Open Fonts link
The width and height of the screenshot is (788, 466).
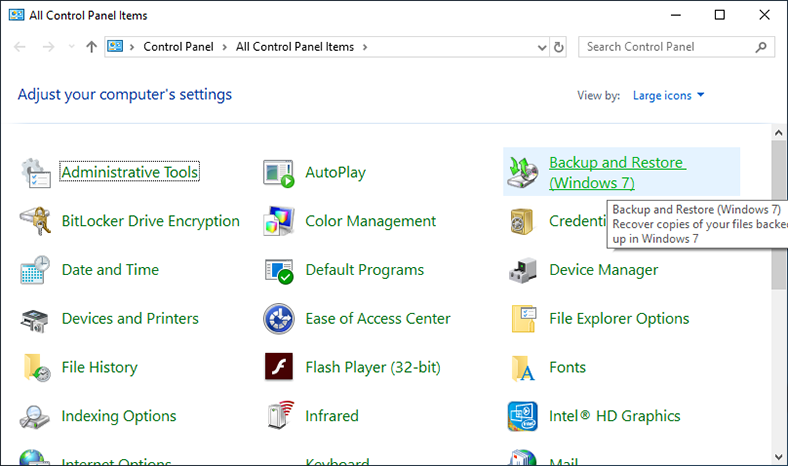tap(567, 367)
